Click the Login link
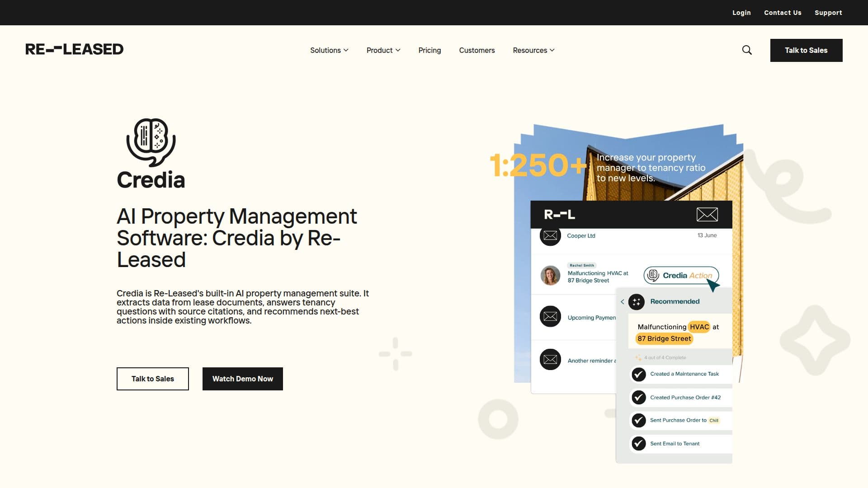The height and width of the screenshot is (488, 868). coord(741,13)
